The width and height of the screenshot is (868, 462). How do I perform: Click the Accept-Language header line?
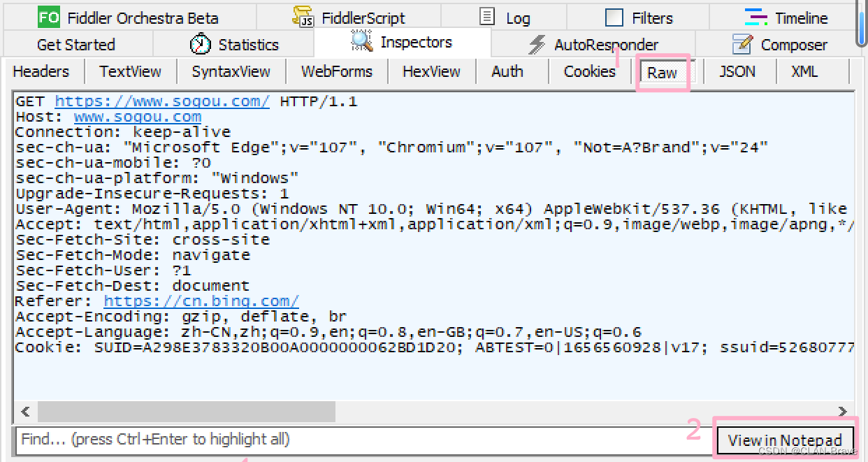click(x=328, y=332)
